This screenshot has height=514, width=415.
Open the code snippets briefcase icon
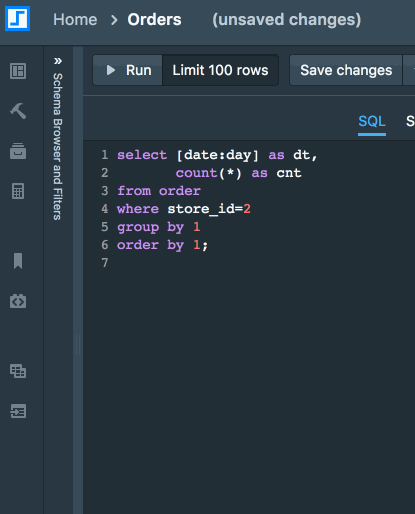[18, 301]
